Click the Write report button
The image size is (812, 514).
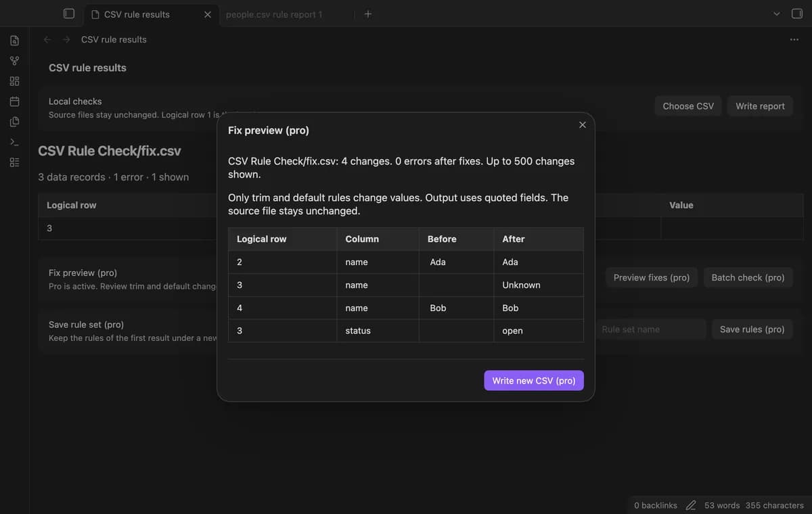tap(760, 106)
